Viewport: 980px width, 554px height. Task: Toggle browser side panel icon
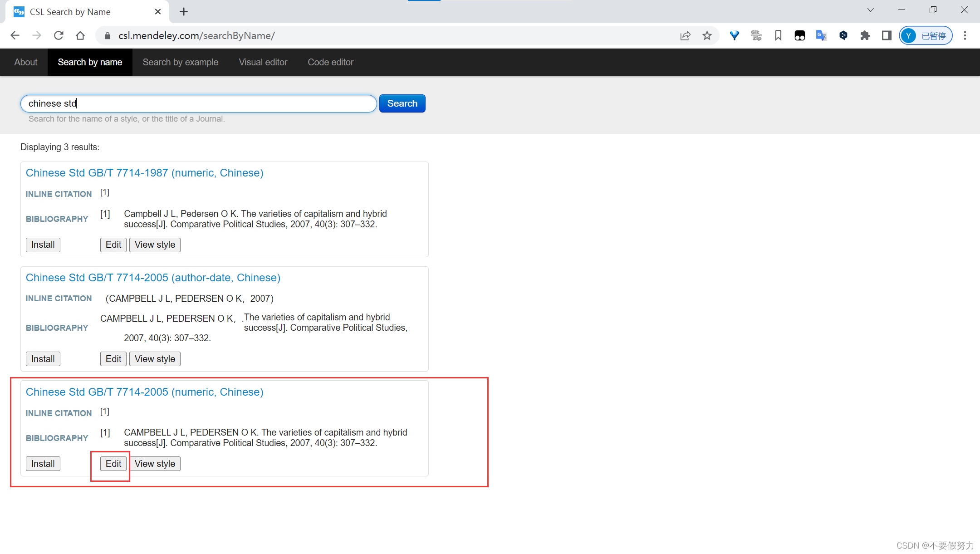[x=886, y=35]
